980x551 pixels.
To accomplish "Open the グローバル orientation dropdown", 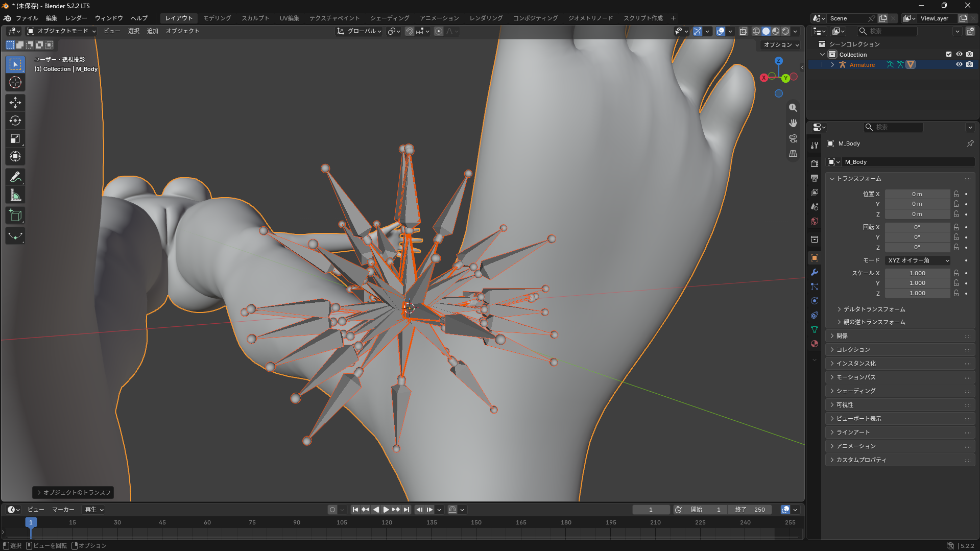I will [359, 31].
